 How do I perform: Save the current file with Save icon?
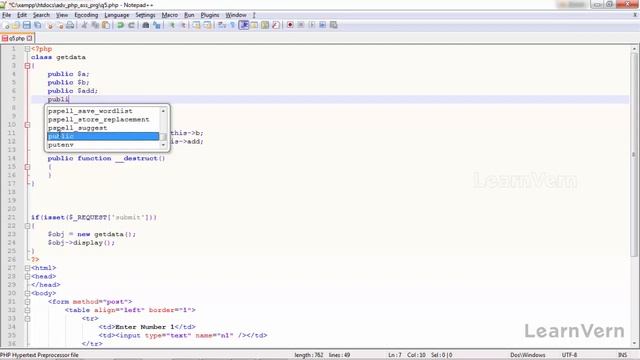click(x=27, y=25)
